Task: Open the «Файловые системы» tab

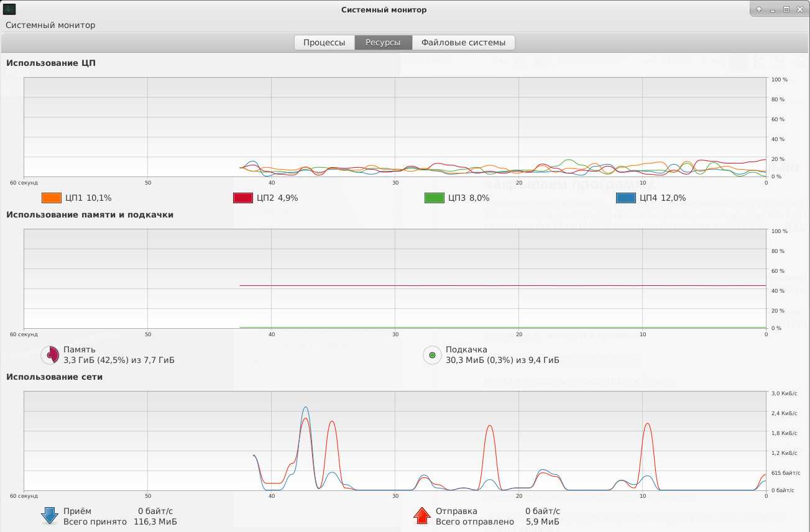Action: click(463, 43)
